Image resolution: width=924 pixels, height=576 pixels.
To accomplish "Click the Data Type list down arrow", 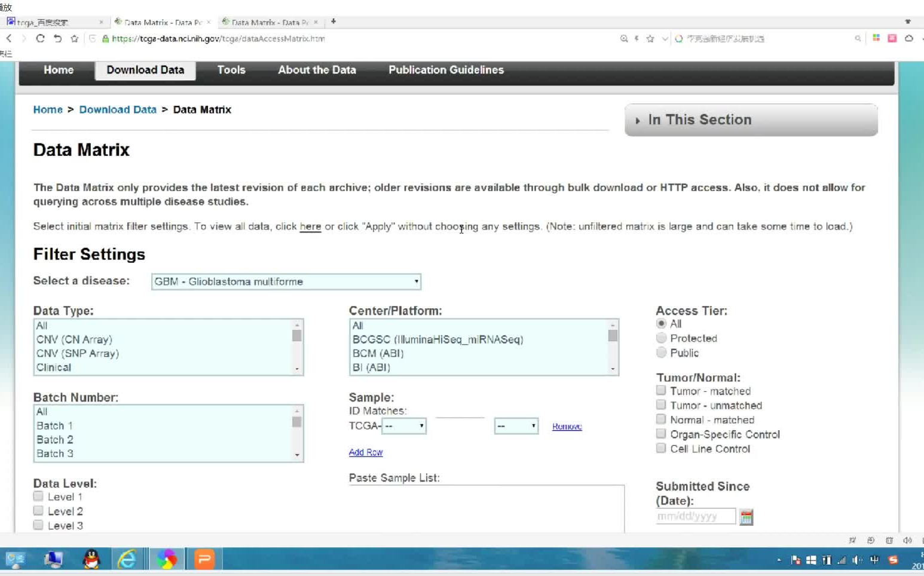I will [297, 369].
